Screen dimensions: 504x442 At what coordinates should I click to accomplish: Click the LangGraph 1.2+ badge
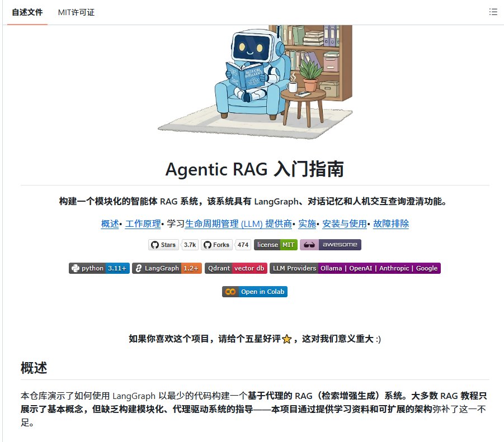click(167, 268)
